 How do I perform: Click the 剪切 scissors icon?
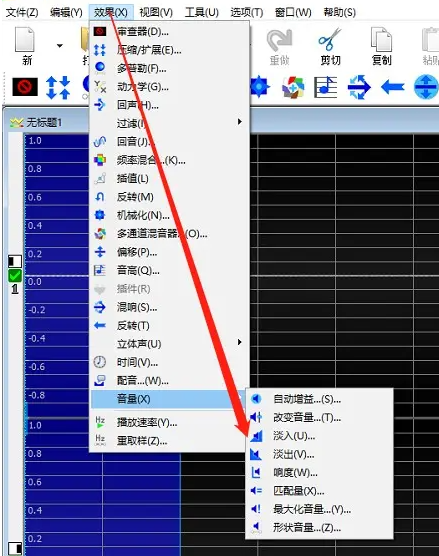click(330, 46)
